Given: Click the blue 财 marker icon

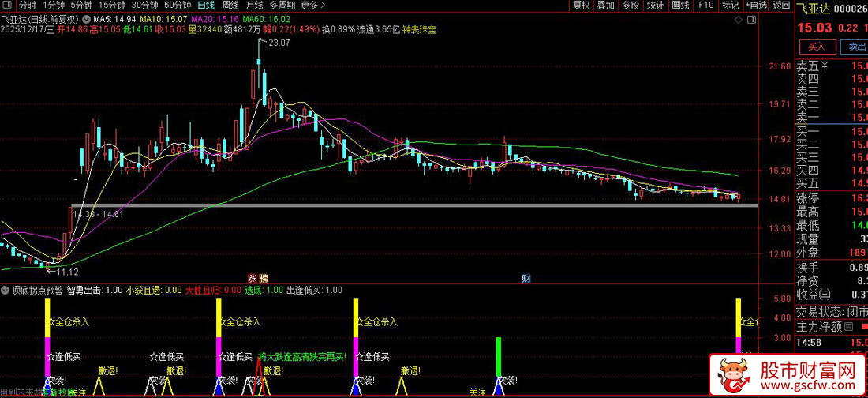Looking at the screenshot, I should point(526,278).
